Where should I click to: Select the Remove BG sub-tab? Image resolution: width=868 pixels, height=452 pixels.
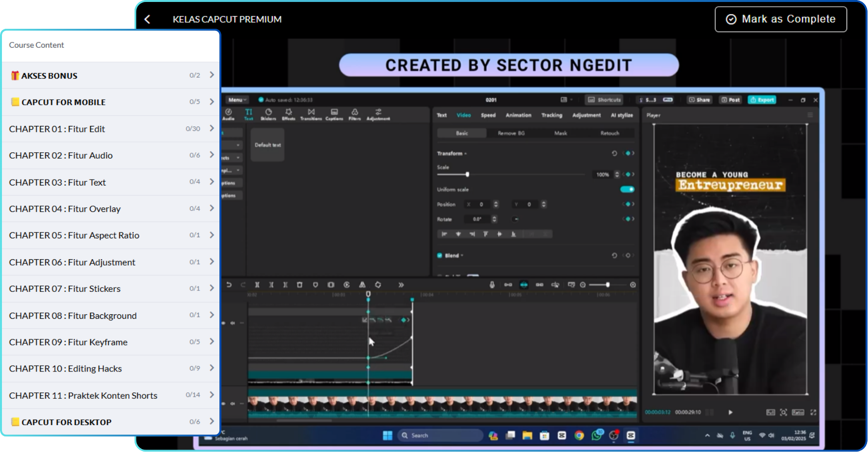tap(511, 133)
